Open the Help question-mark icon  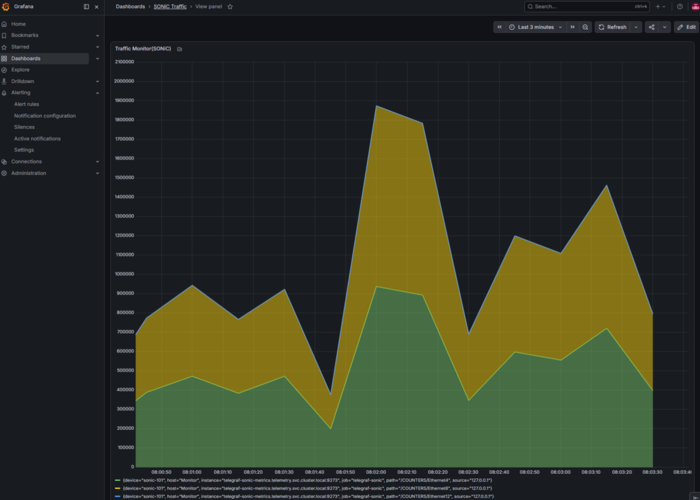point(679,7)
